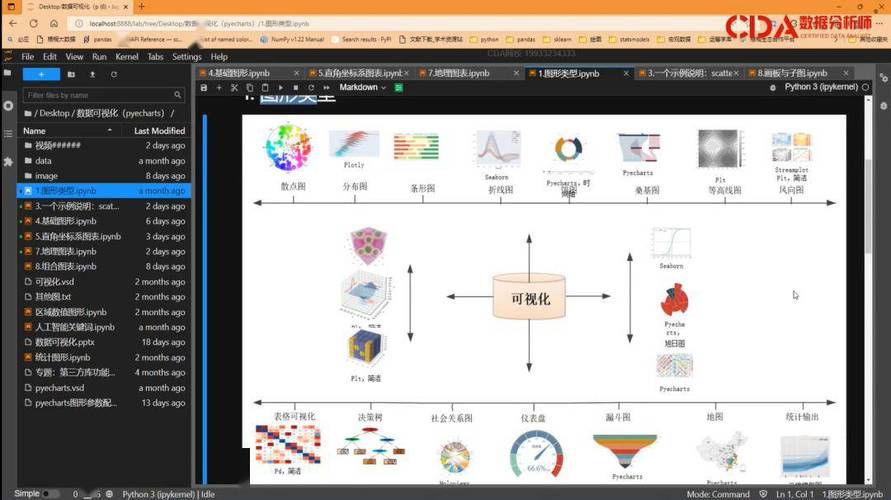The height and width of the screenshot is (500, 891).
Task: Open the 数据可视化.pptx file
Action: pos(103,342)
